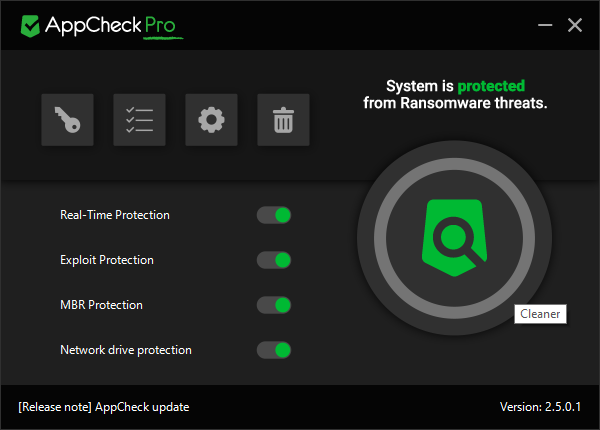Image resolution: width=600 pixels, height=430 pixels.
Task: Switch off Network drive protection
Action: click(274, 350)
